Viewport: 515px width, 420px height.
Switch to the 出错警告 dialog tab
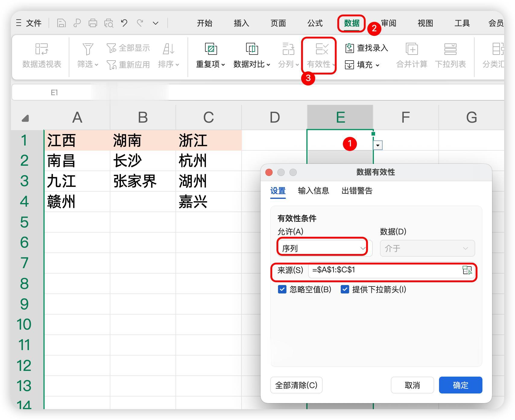357,191
